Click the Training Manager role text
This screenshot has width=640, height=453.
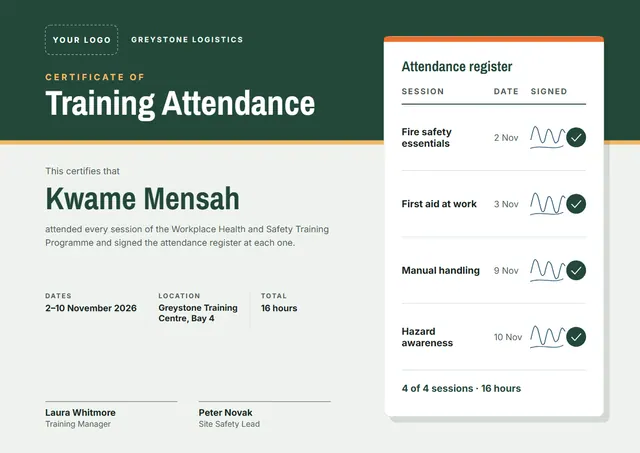[x=78, y=424]
